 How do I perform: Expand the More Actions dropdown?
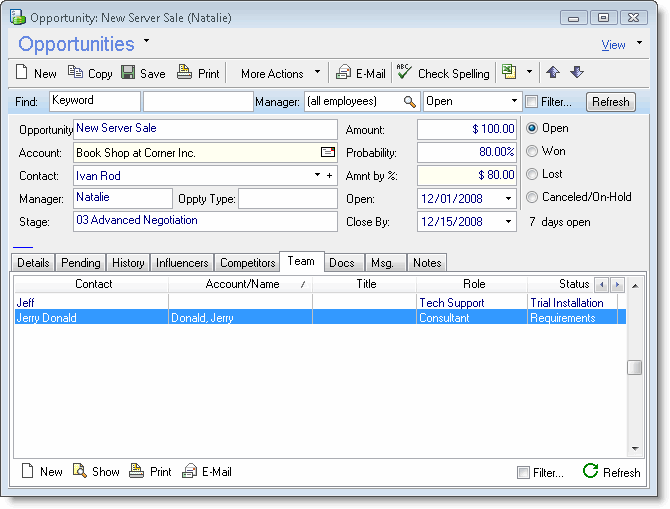(x=317, y=73)
